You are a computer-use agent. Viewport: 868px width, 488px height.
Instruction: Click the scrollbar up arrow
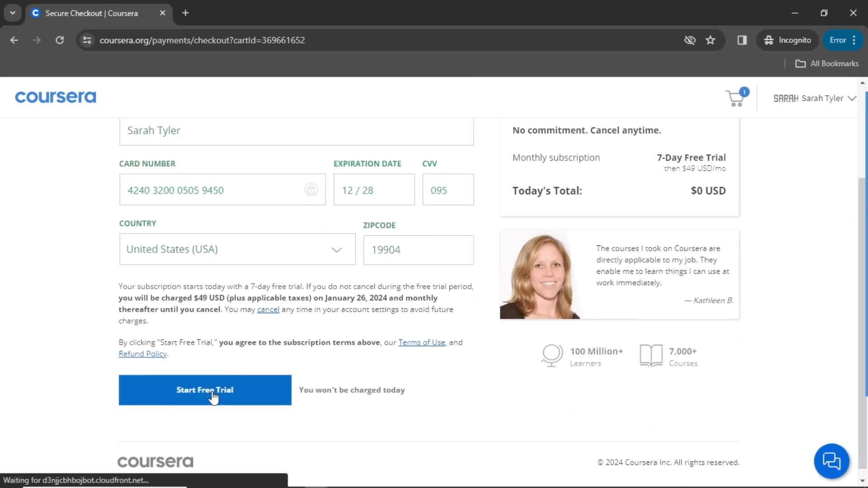[863, 83]
